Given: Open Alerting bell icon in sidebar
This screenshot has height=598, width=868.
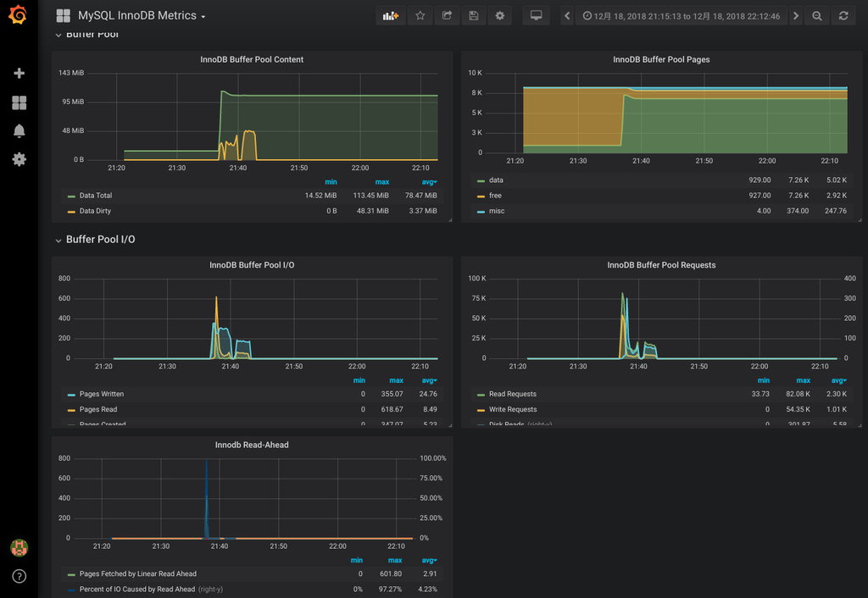Looking at the screenshot, I should 19,130.
